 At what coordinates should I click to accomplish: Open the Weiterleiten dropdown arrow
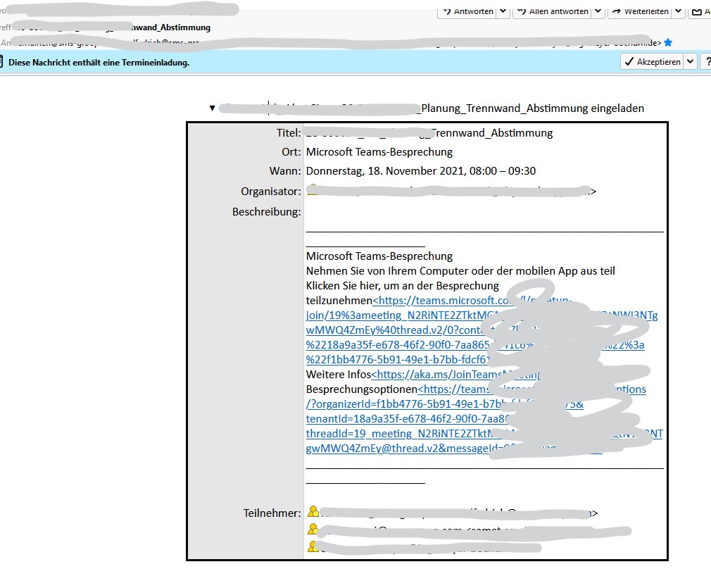pos(678,12)
